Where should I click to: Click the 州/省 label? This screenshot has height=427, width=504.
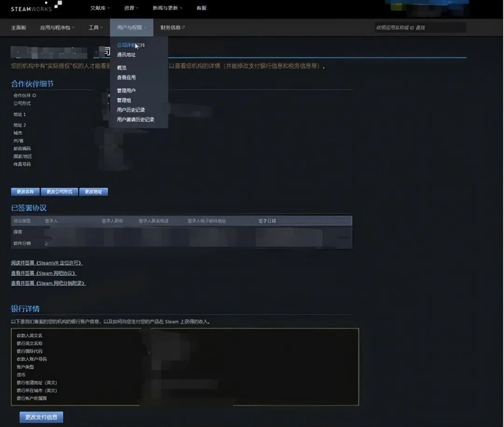(x=18, y=141)
